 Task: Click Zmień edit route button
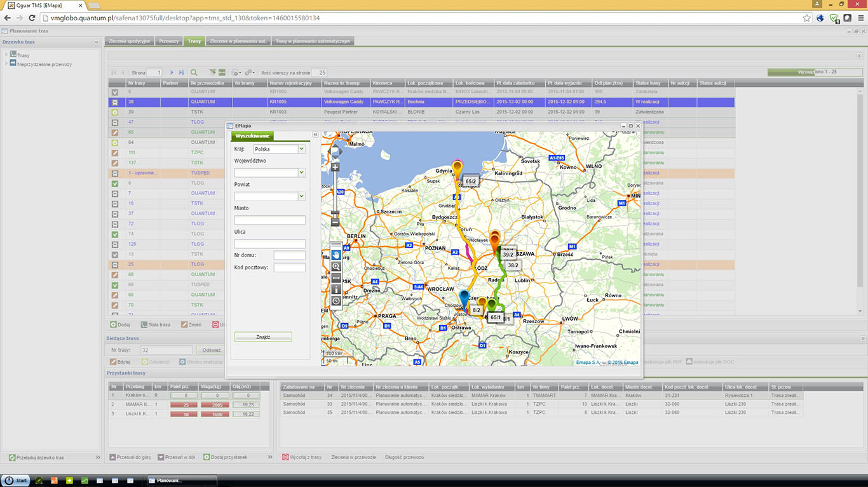pyautogui.click(x=191, y=324)
